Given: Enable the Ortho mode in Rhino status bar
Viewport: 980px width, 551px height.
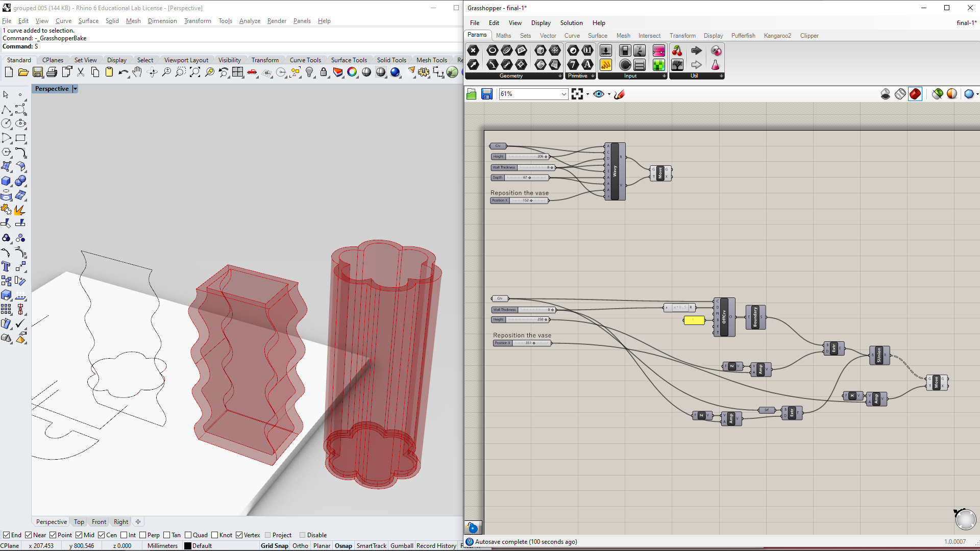Looking at the screenshot, I should tap(300, 545).
